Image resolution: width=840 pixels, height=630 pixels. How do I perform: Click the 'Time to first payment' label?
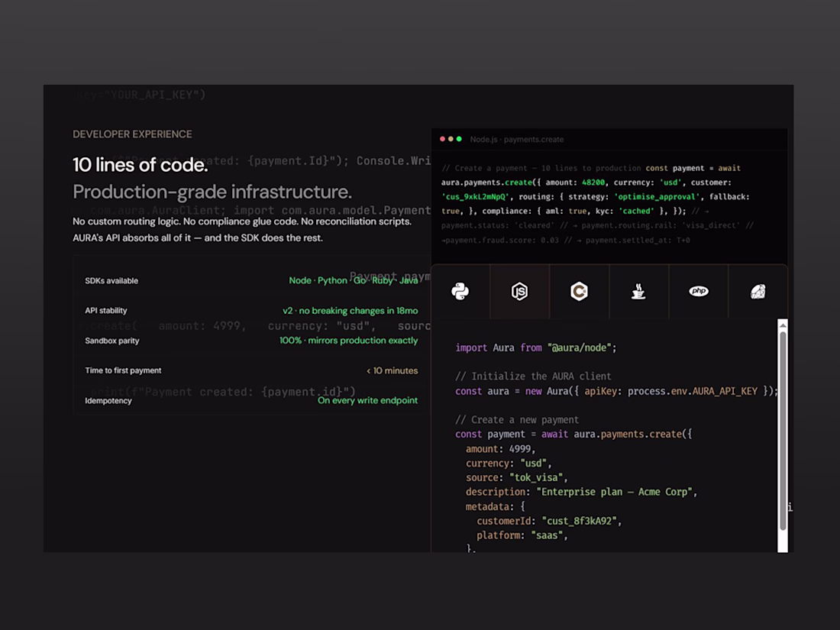[123, 370]
